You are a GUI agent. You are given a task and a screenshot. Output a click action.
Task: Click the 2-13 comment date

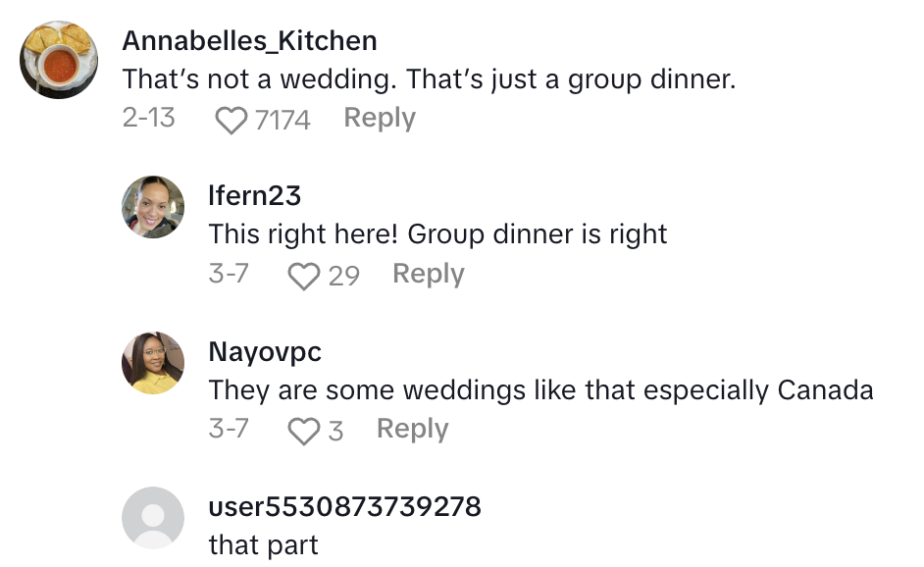pos(149,119)
